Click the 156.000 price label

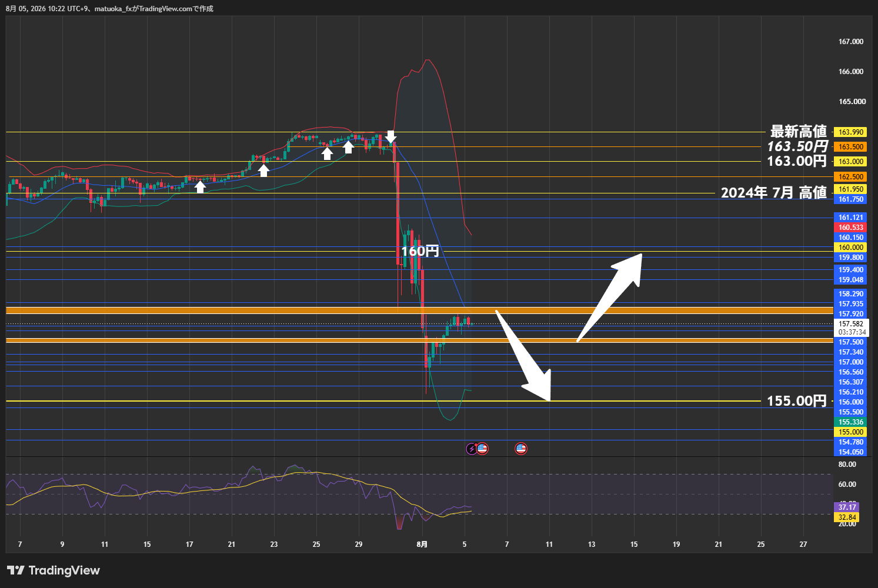pos(850,402)
